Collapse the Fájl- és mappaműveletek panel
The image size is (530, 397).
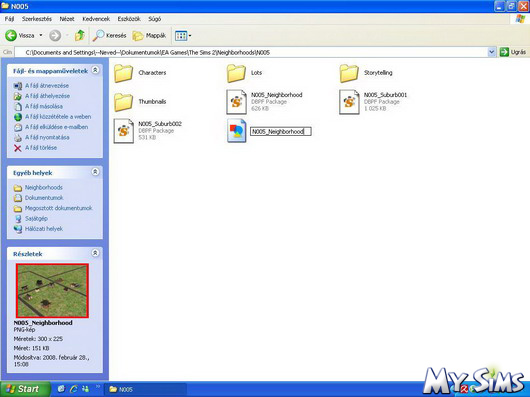pos(95,70)
